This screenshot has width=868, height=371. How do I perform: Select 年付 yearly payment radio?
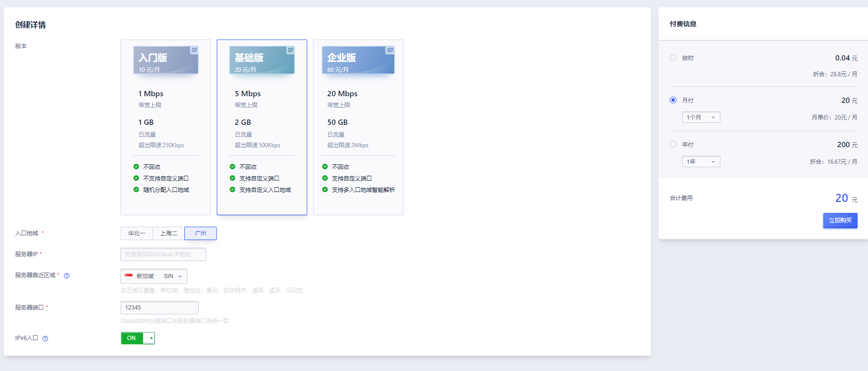(673, 144)
